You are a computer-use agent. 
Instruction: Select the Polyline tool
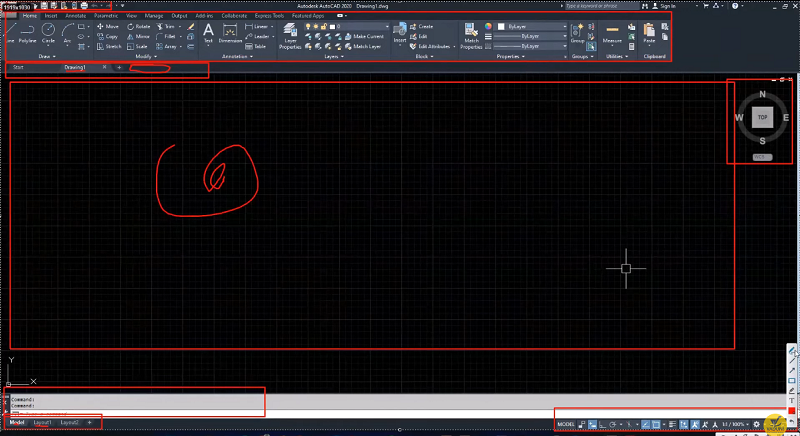[28, 34]
